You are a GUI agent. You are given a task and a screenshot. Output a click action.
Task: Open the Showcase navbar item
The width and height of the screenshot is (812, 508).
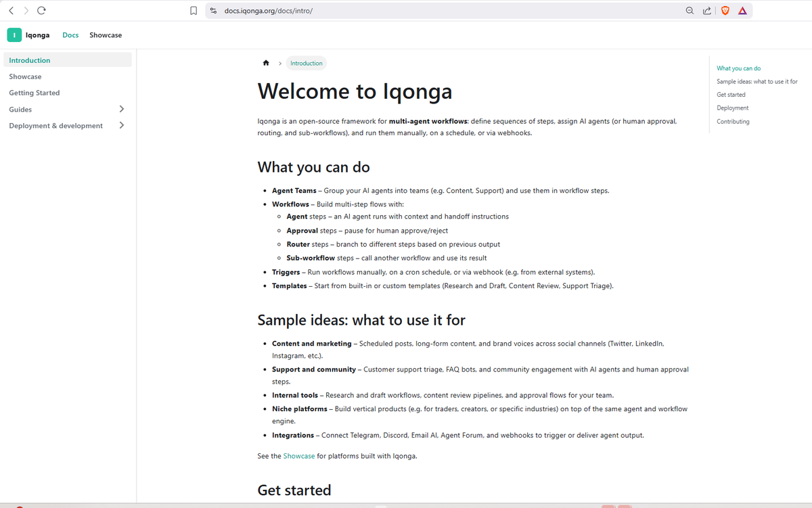point(106,35)
